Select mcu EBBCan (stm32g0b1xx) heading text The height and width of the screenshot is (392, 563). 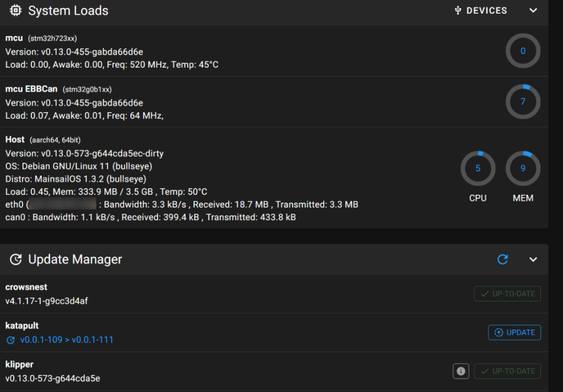pos(59,89)
